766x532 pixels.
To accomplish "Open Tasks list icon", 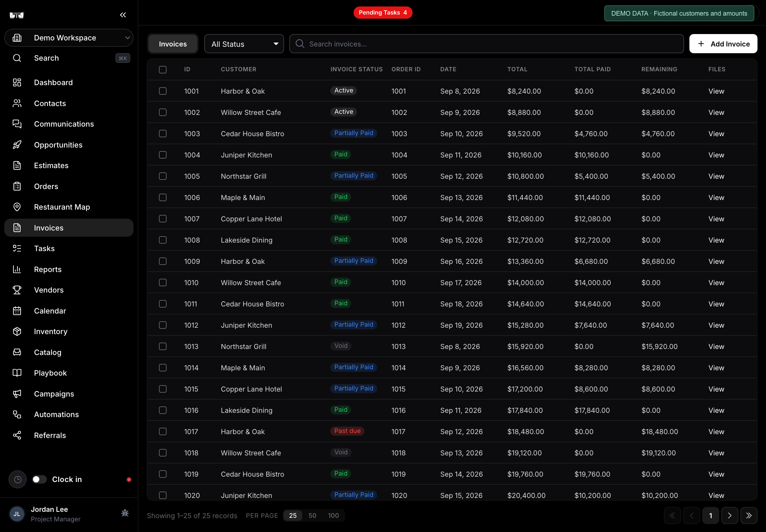I will pyautogui.click(x=17, y=249).
